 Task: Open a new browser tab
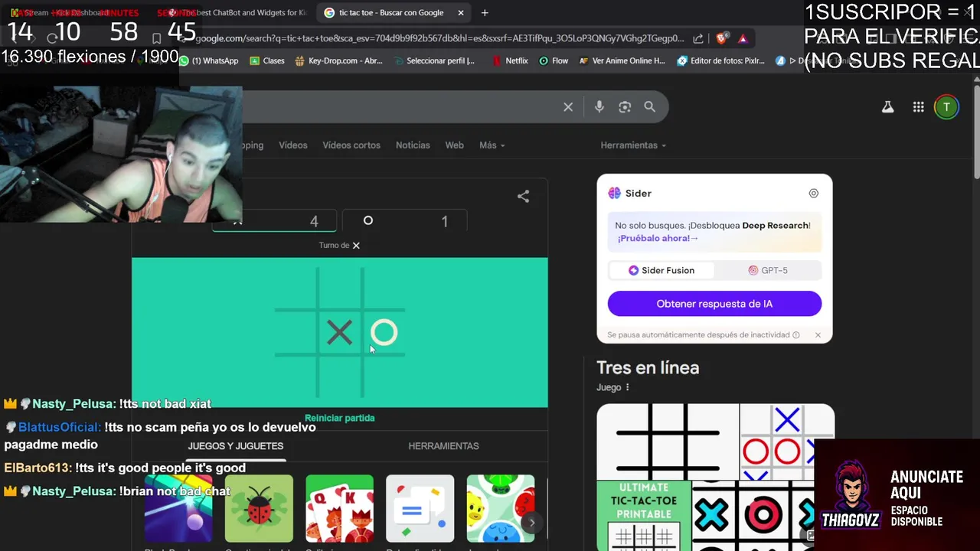[485, 13]
